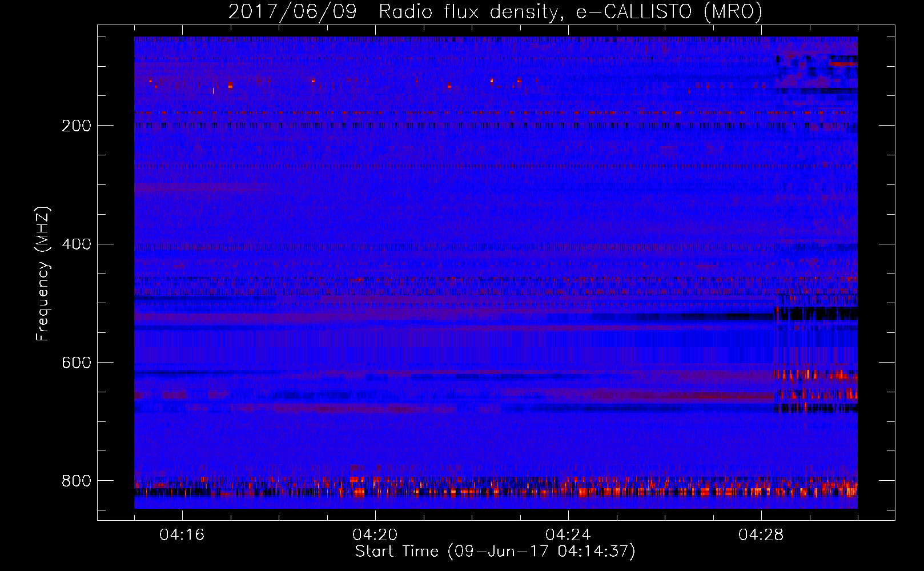The width and height of the screenshot is (924, 571).
Task: Click the 400 frequency tick label
Action: (77, 244)
